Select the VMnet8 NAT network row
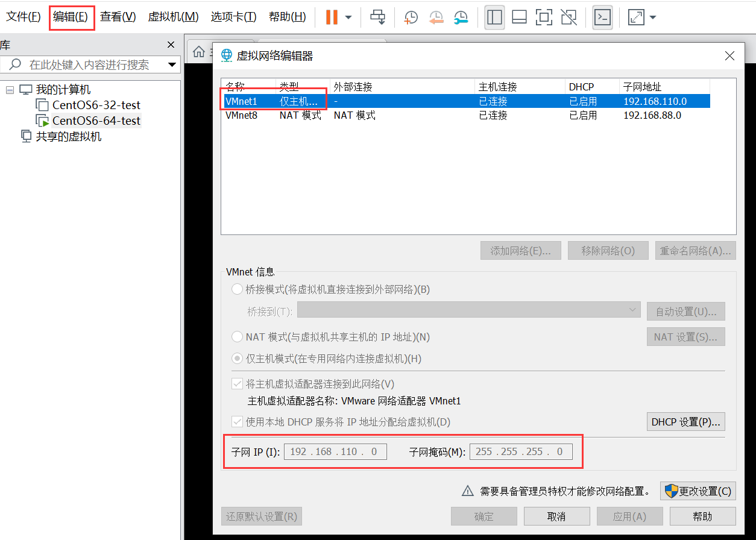The image size is (756, 540). (465, 115)
